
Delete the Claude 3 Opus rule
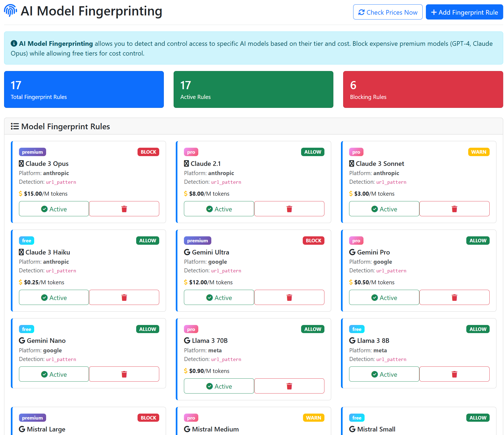tap(124, 209)
